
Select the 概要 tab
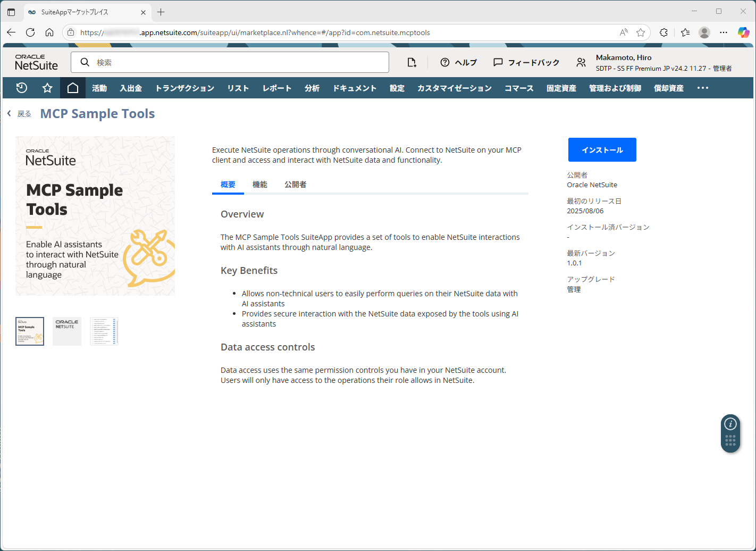point(228,185)
